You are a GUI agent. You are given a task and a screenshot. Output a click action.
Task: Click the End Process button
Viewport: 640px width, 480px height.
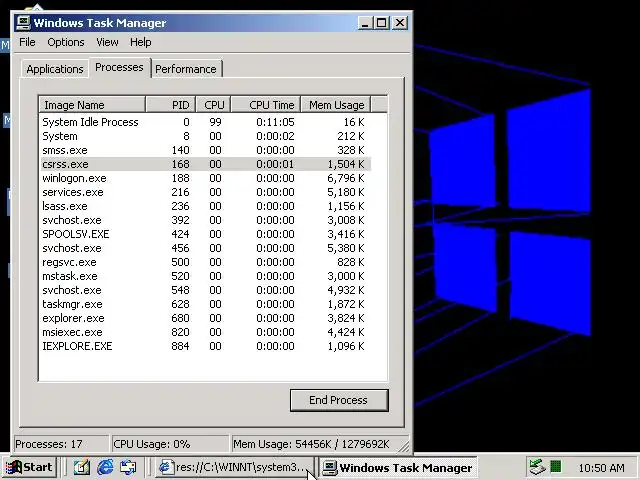click(339, 400)
